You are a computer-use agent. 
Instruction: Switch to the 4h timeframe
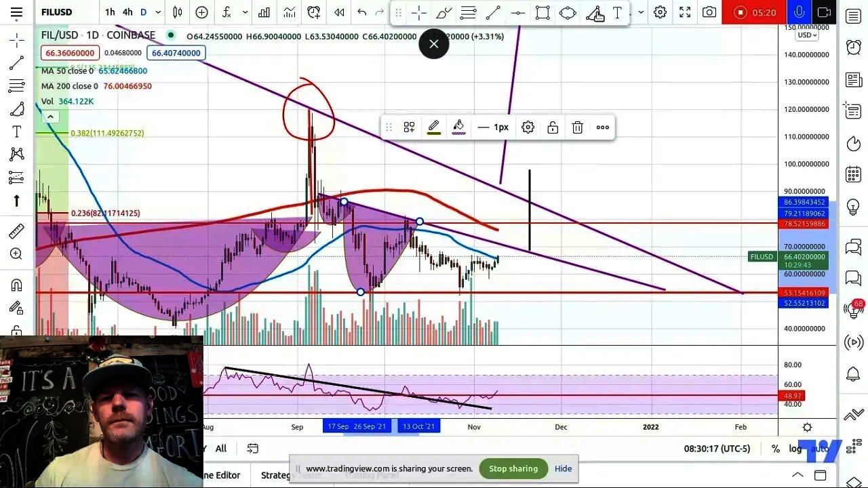tap(127, 12)
